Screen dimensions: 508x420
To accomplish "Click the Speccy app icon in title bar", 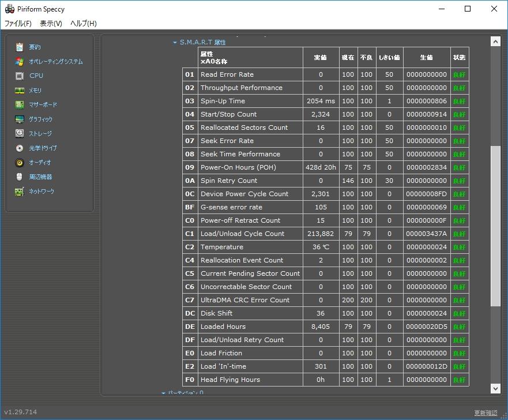I will click(10, 9).
